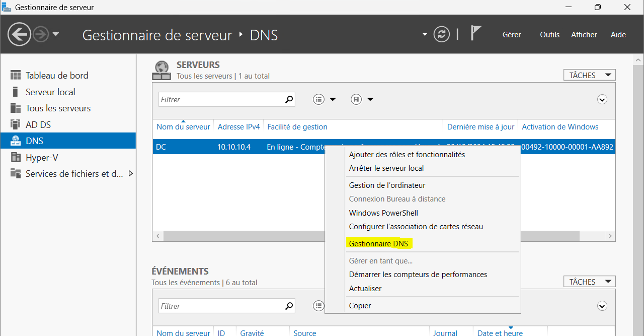The image size is (644, 336).
Task: Open the Serveurs TÂCHES dropdown
Action: (589, 76)
